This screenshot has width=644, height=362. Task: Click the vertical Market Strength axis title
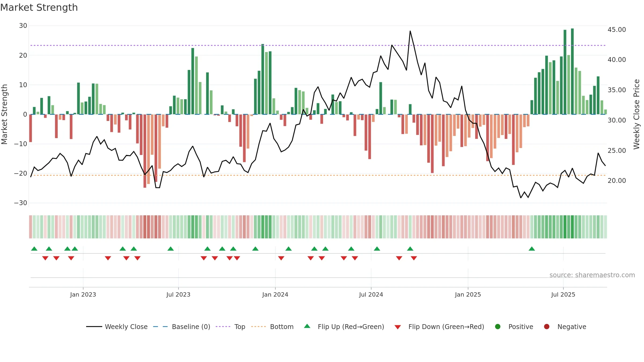(4, 114)
